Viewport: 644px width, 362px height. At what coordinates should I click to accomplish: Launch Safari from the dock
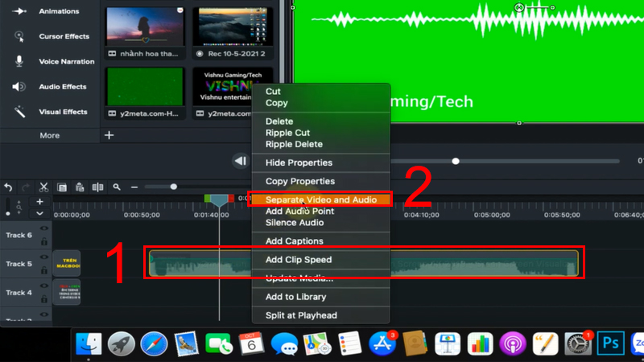pyautogui.click(x=154, y=343)
